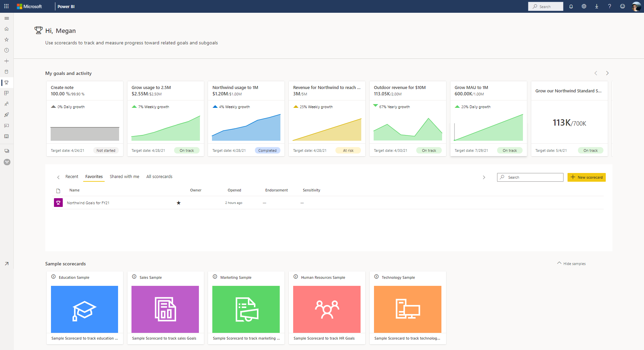Open the Learn icon in sidebar
Screen dimensions: 644x350
[7, 126]
